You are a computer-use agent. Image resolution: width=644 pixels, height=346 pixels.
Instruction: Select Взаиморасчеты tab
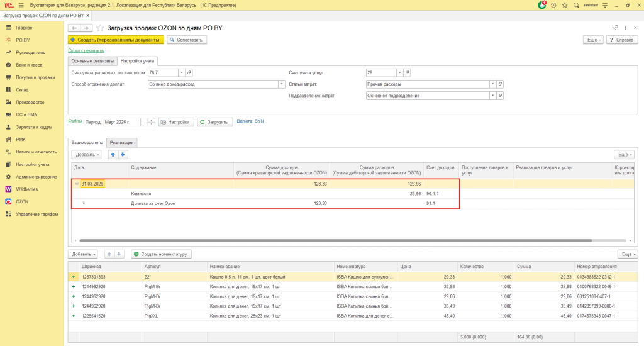(x=87, y=143)
